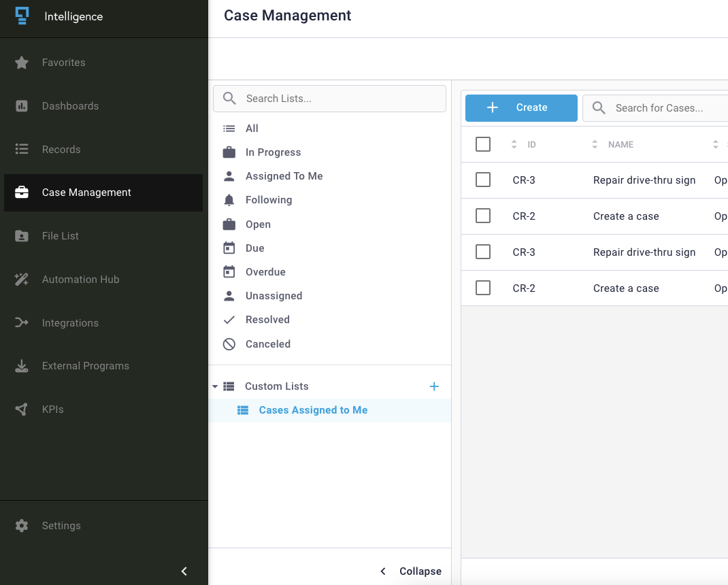Go to Automation Hub menu item
728x585 pixels.
(x=103, y=279)
